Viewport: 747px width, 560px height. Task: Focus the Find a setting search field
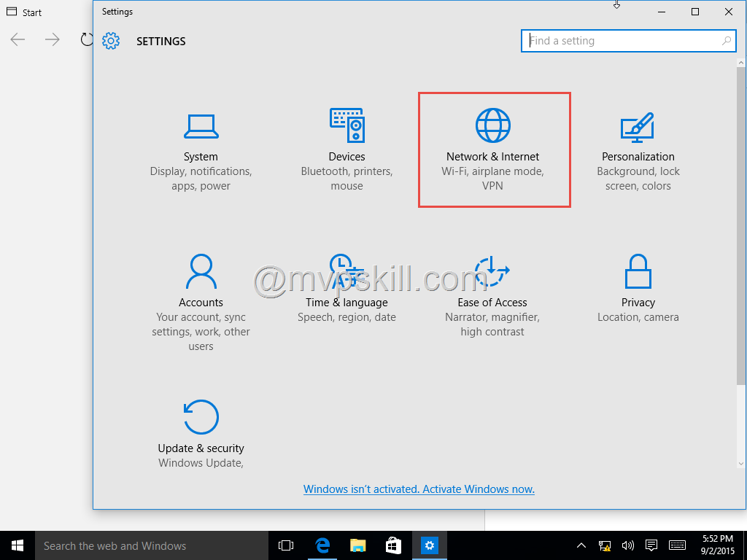click(628, 41)
